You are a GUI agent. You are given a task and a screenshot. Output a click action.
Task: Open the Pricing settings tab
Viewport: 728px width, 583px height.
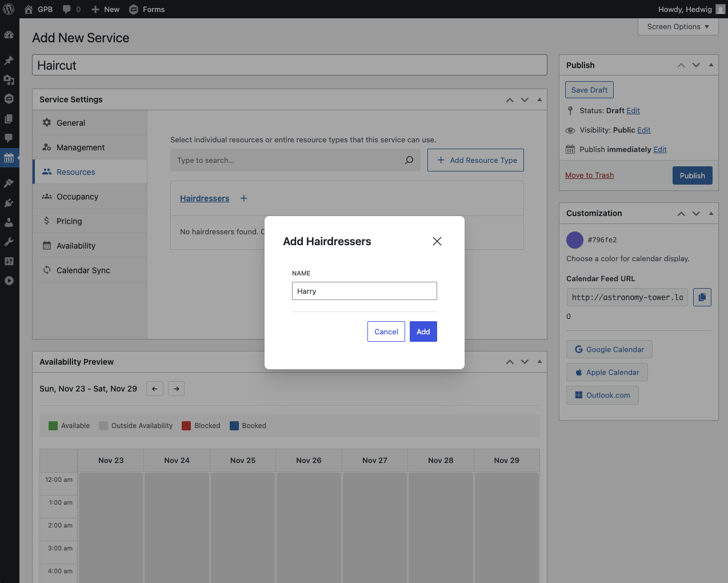coord(69,221)
